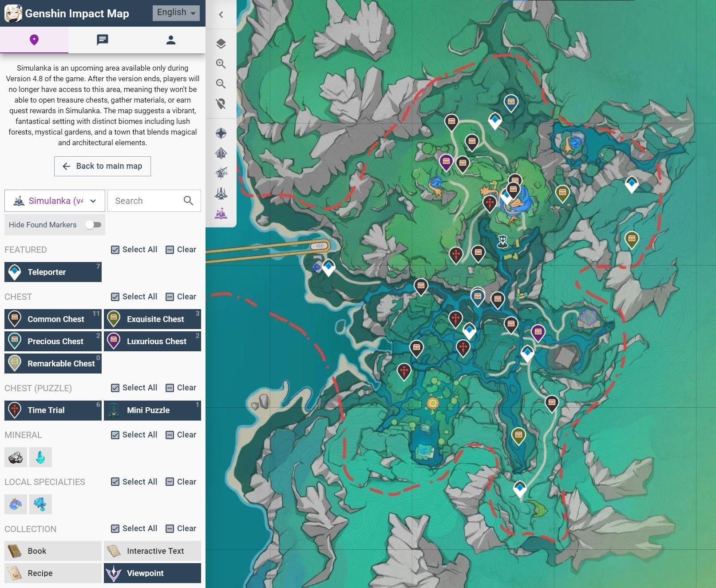Select the purple Simulanka region icon
The image size is (716, 588).
click(x=221, y=213)
